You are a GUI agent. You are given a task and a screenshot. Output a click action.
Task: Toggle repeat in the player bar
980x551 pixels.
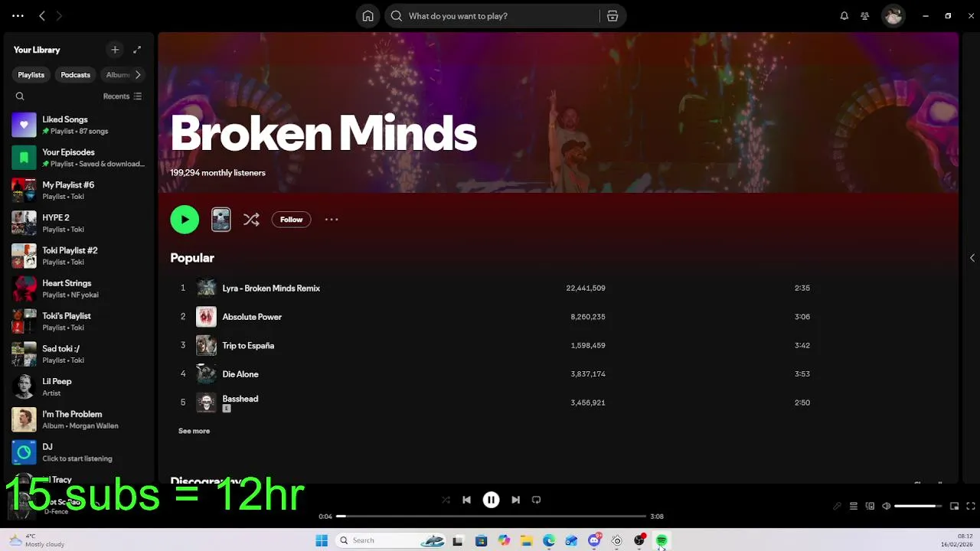(536, 500)
